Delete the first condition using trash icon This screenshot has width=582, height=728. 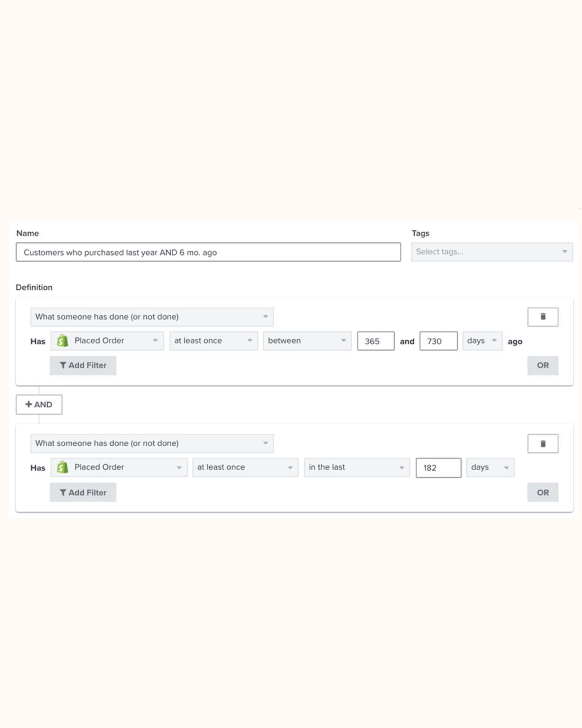(x=543, y=317)
